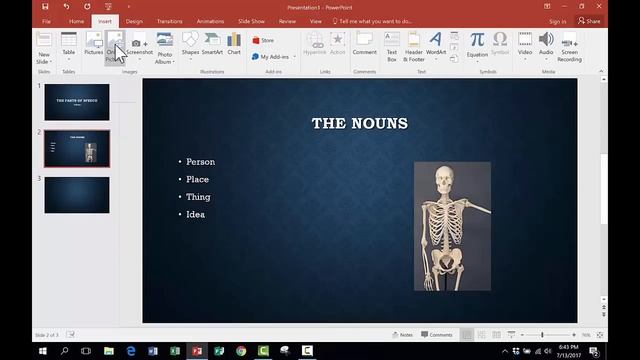The height and width of the screenshot is (360, 640).
Task: Open Header & Footer settings
Action: tap(414, 47)
